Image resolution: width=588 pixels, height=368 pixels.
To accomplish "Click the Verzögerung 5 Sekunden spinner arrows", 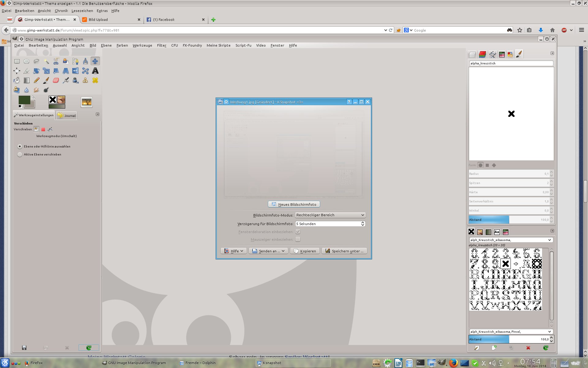I will (363, 224).
